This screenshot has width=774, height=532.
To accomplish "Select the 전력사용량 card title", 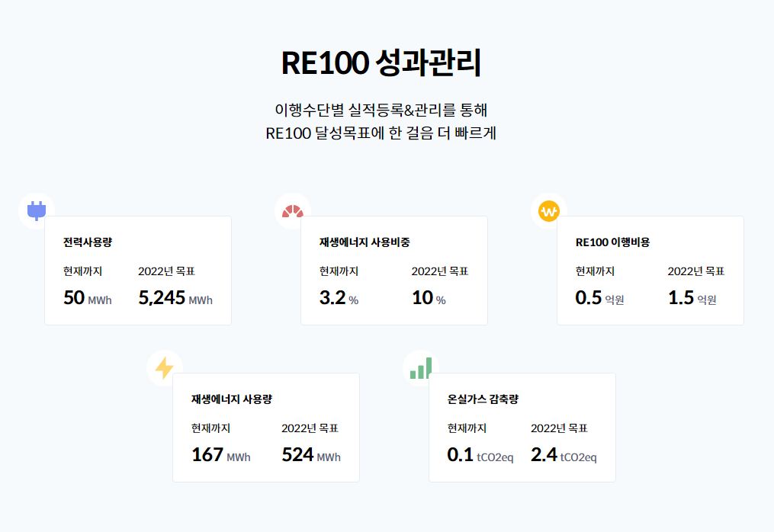I will [88, 242].
